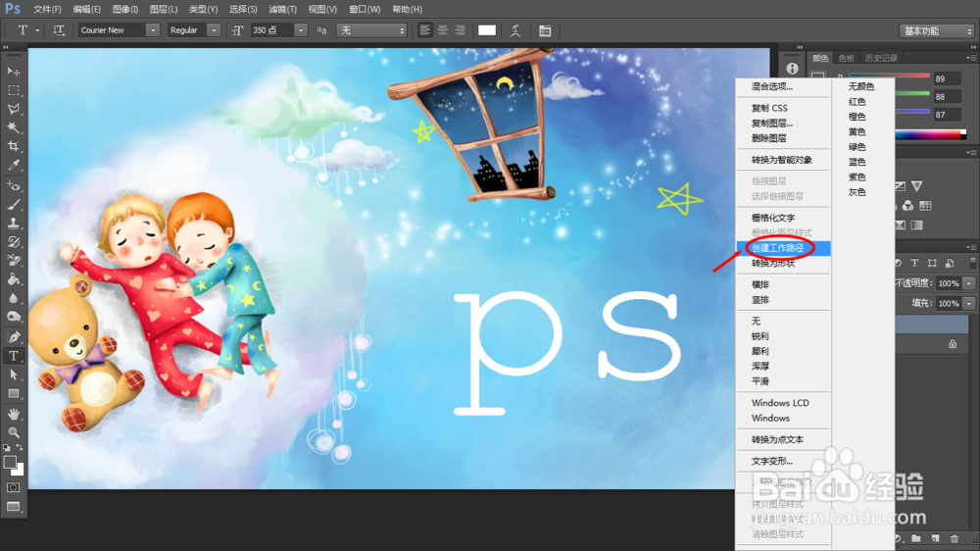The height and width of the screenshot is (551, 980).
Task: Click the red channel value 89 field
Action: (947, 78)
